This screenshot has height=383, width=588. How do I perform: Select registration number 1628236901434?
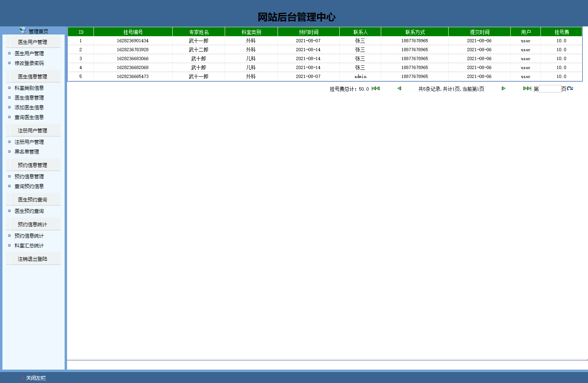pos(133,41)
